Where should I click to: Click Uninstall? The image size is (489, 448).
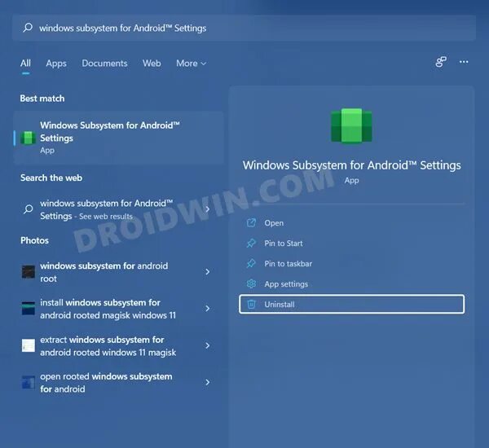pyautogui.click(x=351, y=305)
